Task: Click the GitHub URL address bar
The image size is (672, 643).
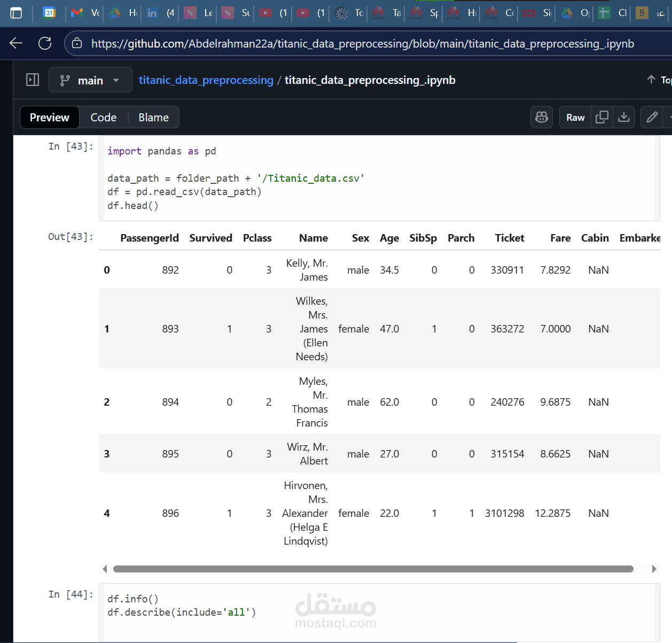Action: [362, 44]
